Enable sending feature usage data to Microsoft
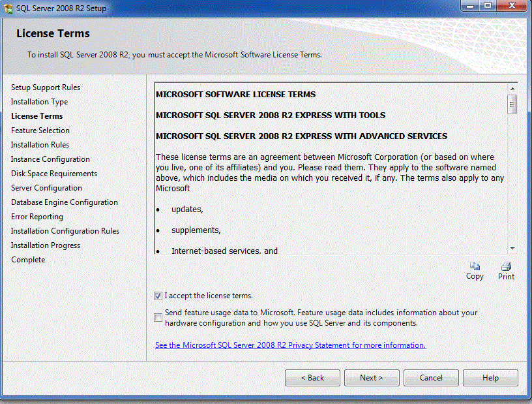This screenshot has height=404, width=532. [x=158, y=318]
